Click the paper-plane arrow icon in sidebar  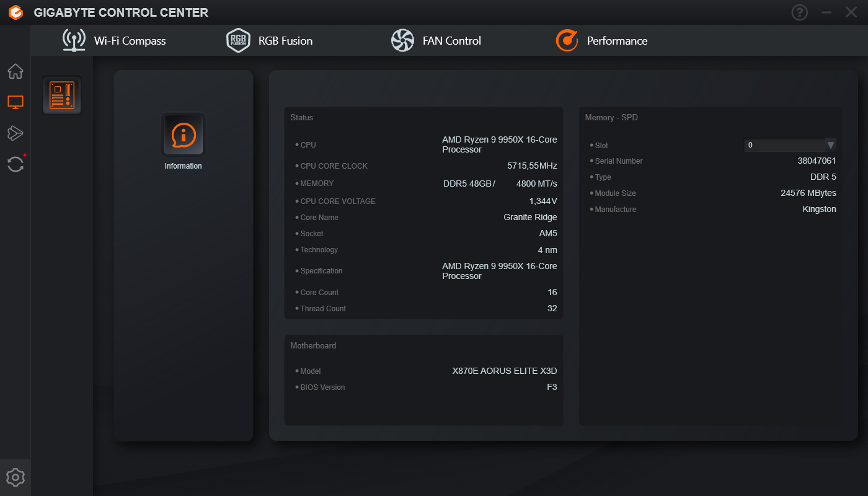[x=15, y=133]
